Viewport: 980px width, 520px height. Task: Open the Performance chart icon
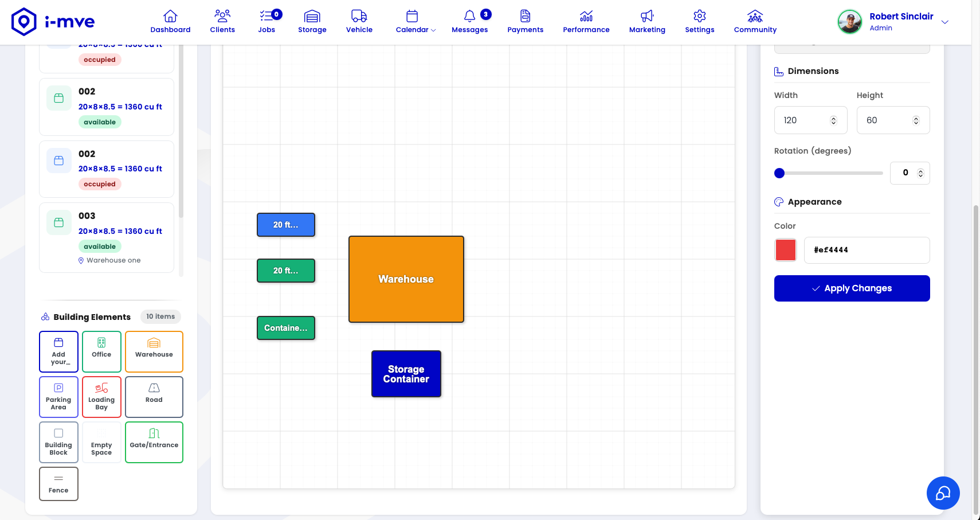[x=586, y=15]
